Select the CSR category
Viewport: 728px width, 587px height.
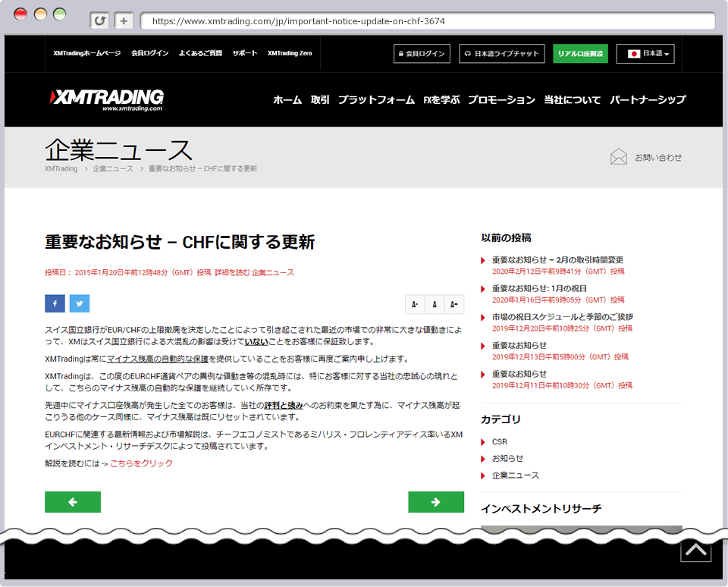point(500,441)
